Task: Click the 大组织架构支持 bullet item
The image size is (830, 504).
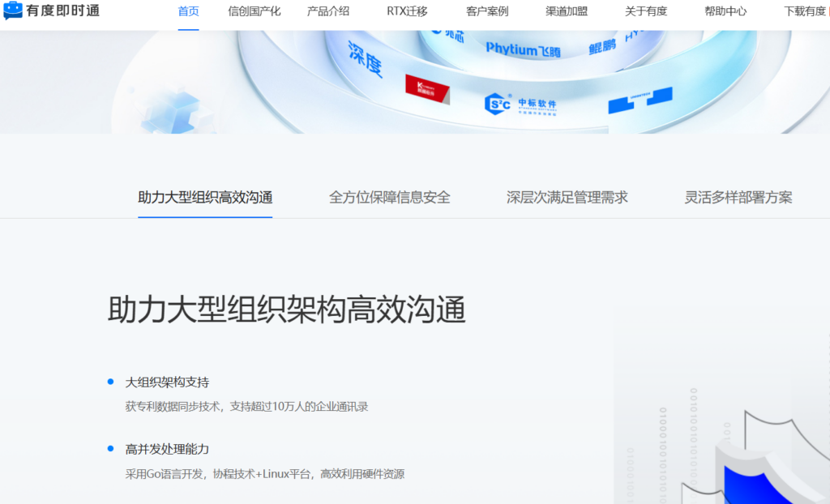Action: (167, 382)
